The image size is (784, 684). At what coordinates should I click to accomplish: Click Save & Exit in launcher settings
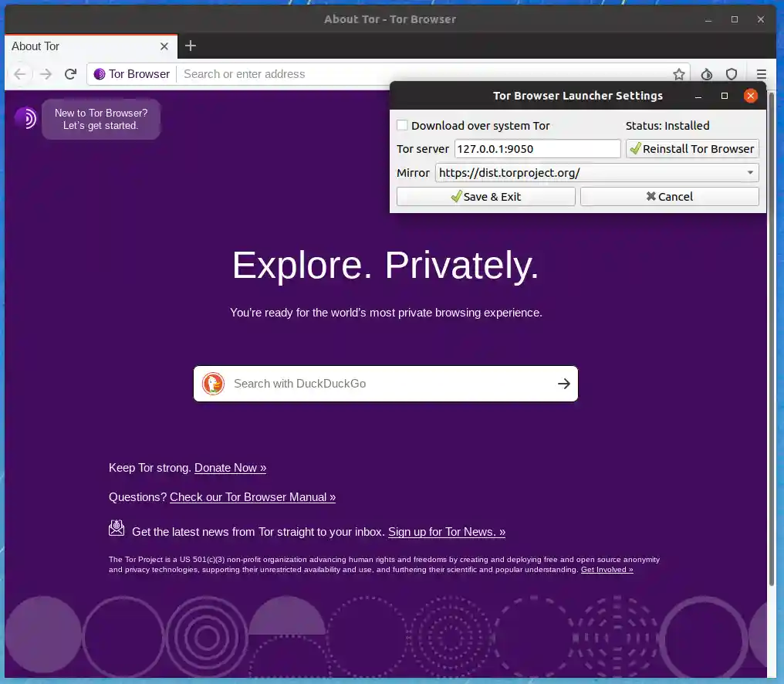click(485, 196)
